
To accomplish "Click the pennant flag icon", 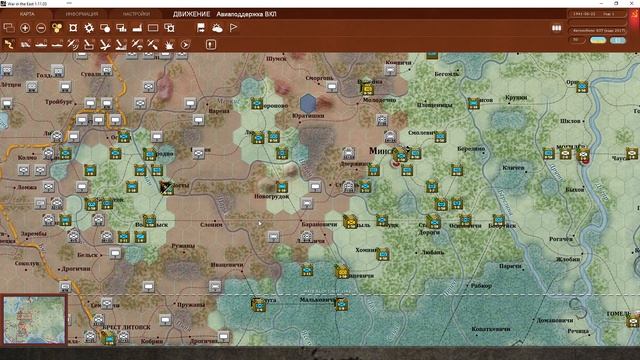I will click(x=233, y=28).
